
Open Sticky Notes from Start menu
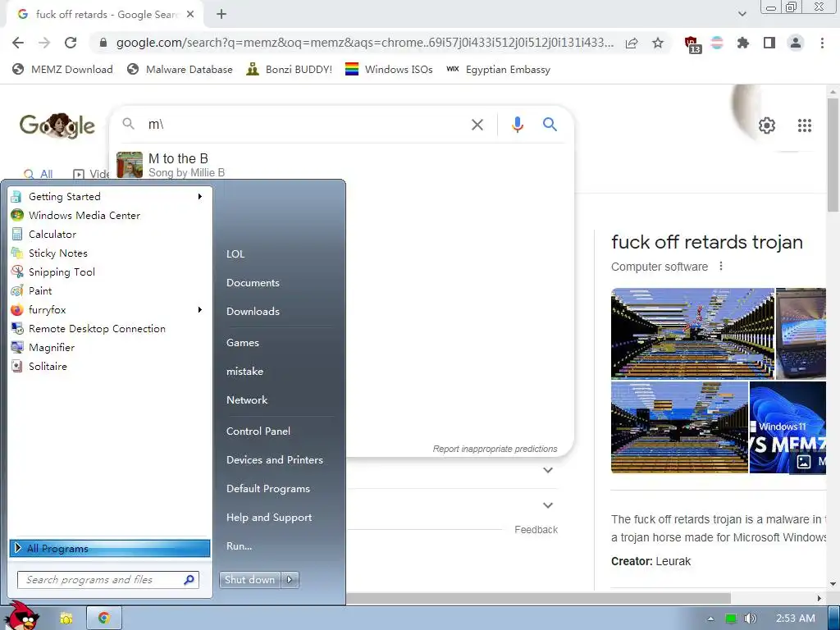(109, 253)
